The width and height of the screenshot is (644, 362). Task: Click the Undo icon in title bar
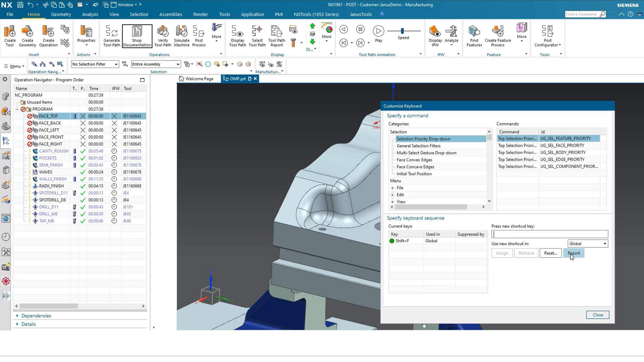coord(30,5)
